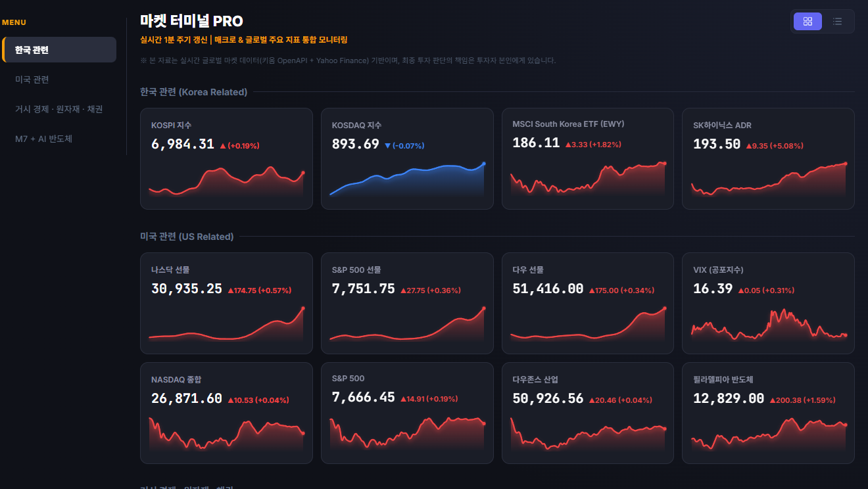This screenshot has width=868, height=489.
Task: Click the EWY change 3.33 (+1.82%)
Action: coord(593,145)
